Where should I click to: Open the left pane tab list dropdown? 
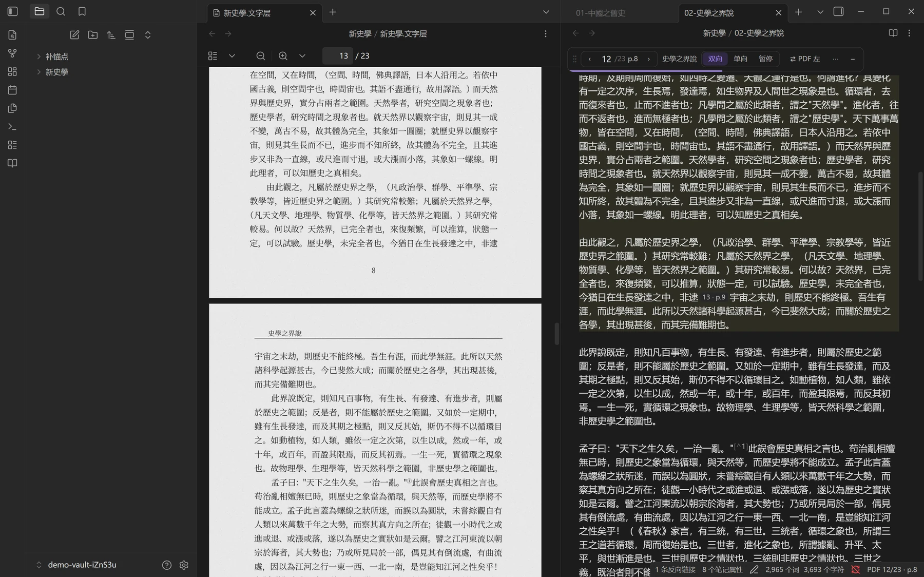pyautogui.click(x=546, y=12)
